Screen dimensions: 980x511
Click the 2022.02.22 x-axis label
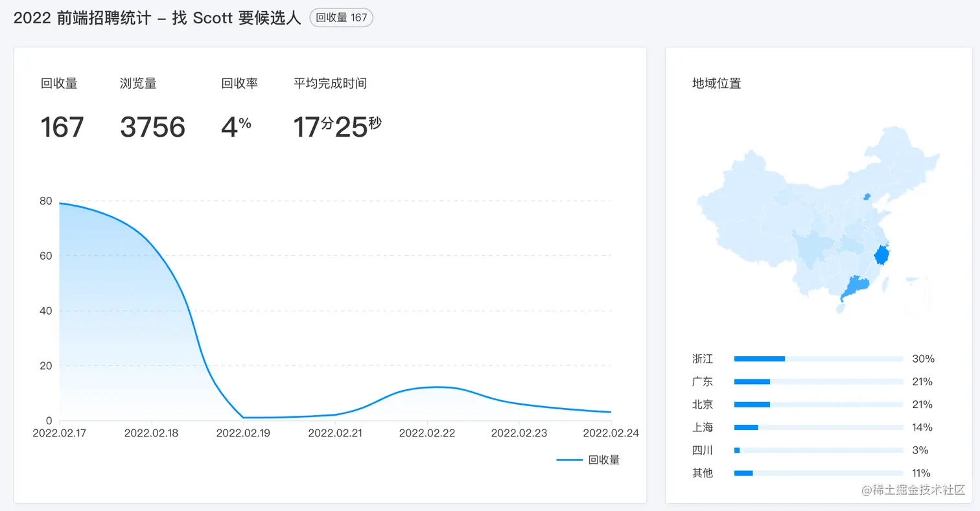click(427, 433)
